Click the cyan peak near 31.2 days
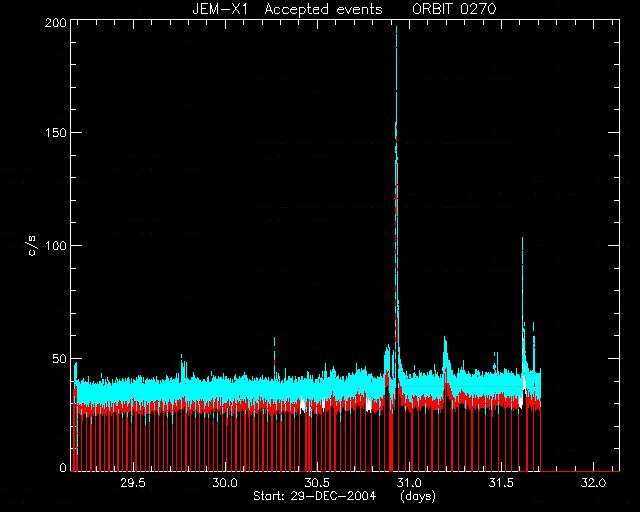This screenshot has width=640, height=512. tap(445, 341)
